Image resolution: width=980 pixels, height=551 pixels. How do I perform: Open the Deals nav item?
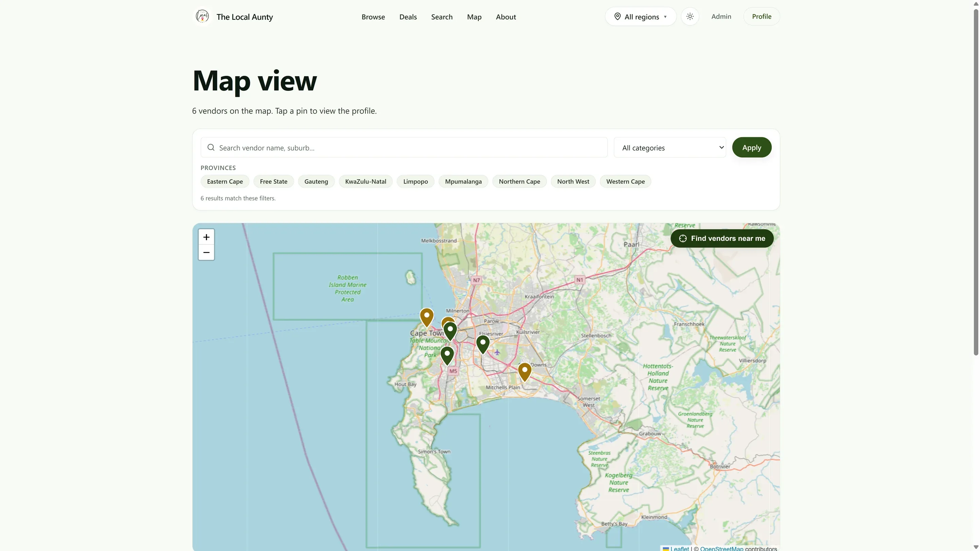408,17
